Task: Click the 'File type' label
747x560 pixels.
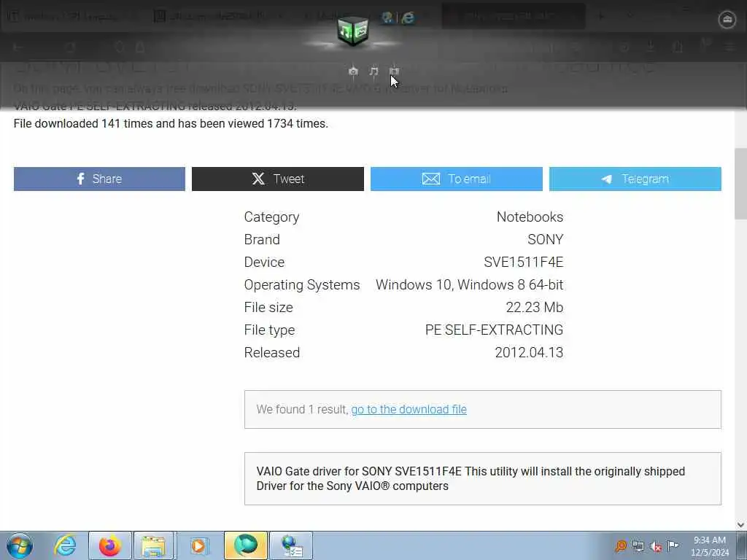Action: (x=270, y=330)
